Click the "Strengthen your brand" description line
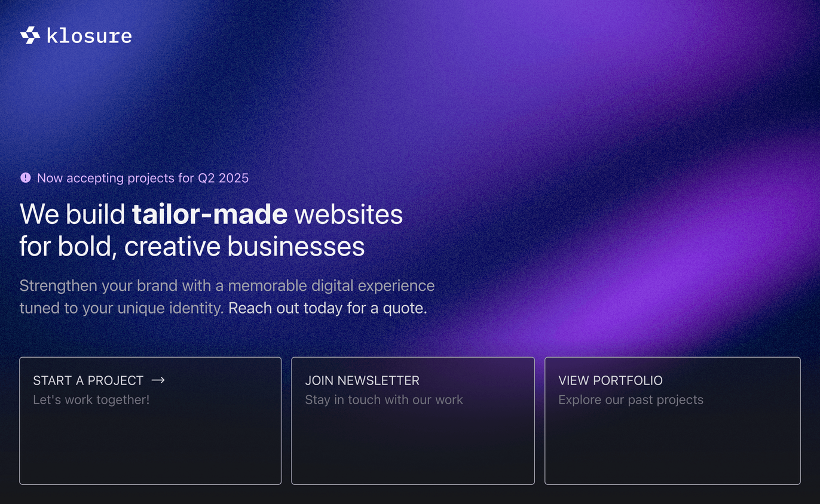 coord(227,285)
